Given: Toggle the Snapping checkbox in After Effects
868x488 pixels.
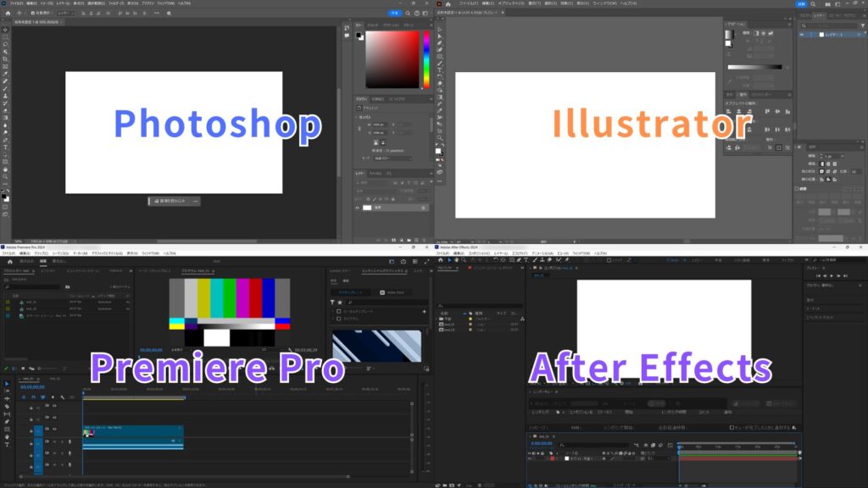Looking at the screenshot, I should coord(609,260).
